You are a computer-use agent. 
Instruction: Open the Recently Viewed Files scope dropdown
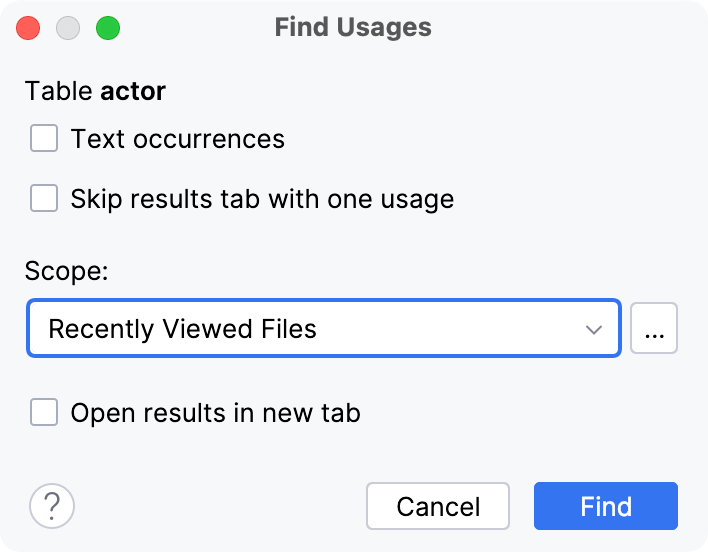click(324, 328)
